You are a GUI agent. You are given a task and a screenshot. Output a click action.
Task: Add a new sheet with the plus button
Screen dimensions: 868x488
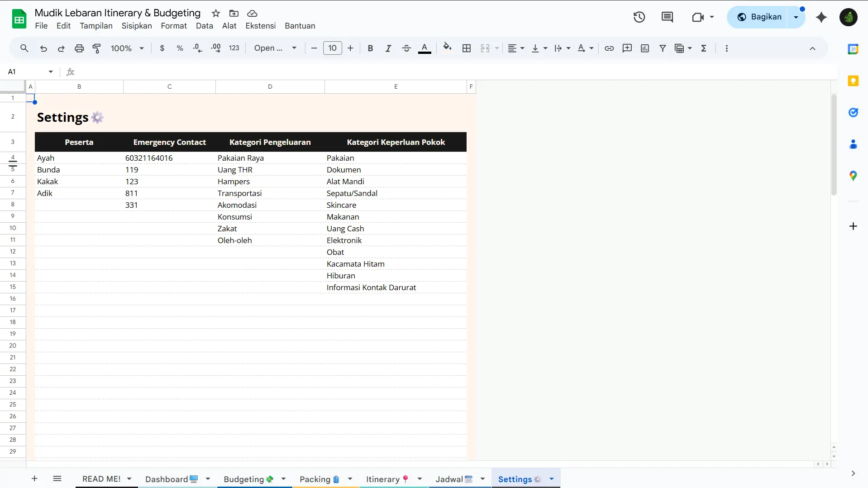click(34, 478)
